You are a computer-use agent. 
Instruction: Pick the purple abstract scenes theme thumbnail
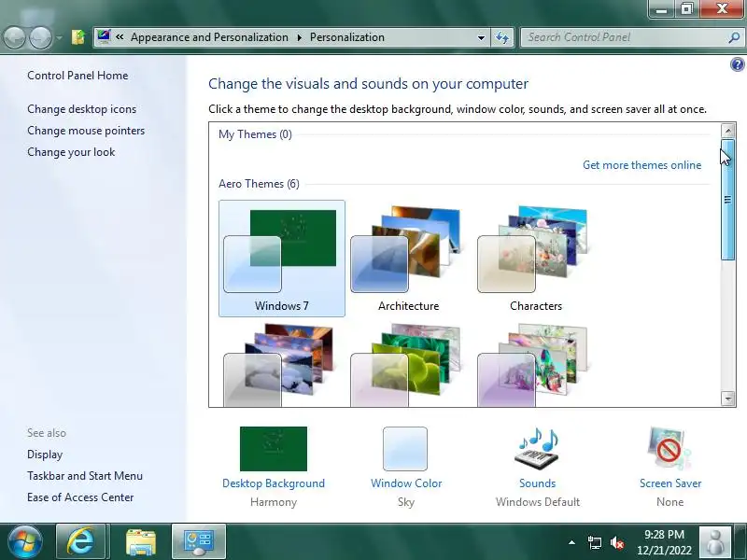(535, 365)
